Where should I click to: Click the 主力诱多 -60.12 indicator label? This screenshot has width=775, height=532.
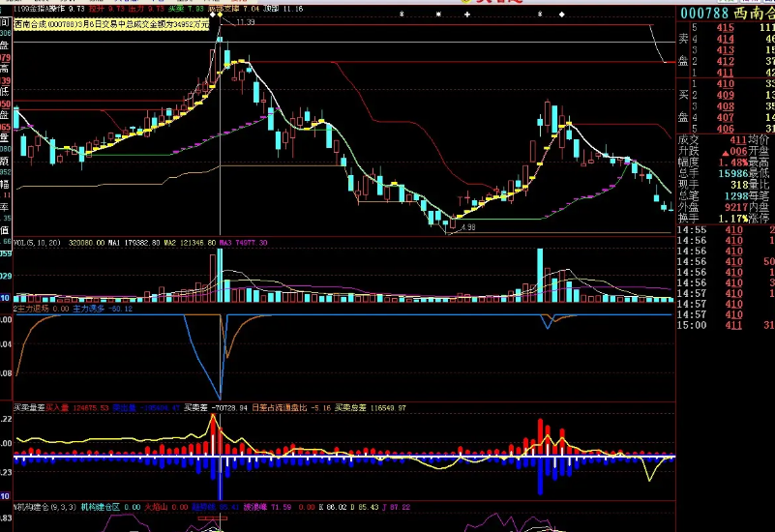[x=103, y=309]
